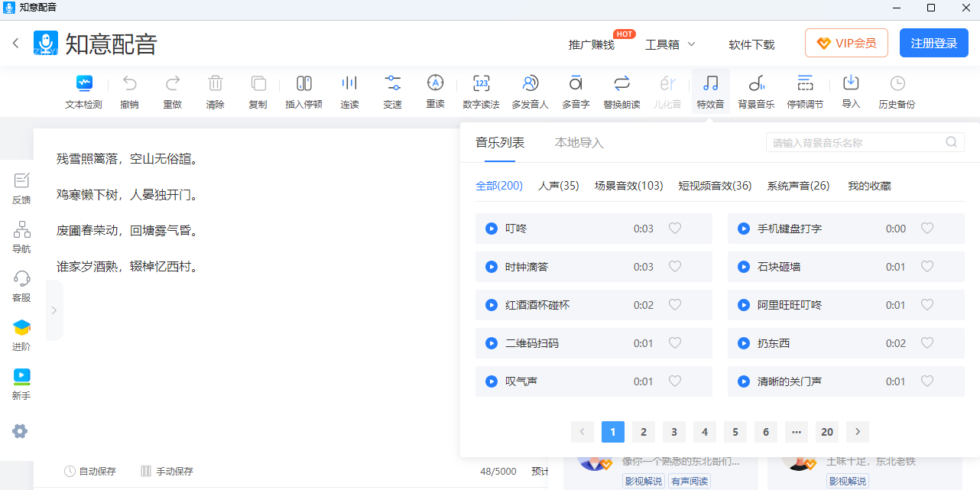Expand the 工具箱 toolbox dropdown
This screenshot has height=490, width=980.
click(670, 44)
